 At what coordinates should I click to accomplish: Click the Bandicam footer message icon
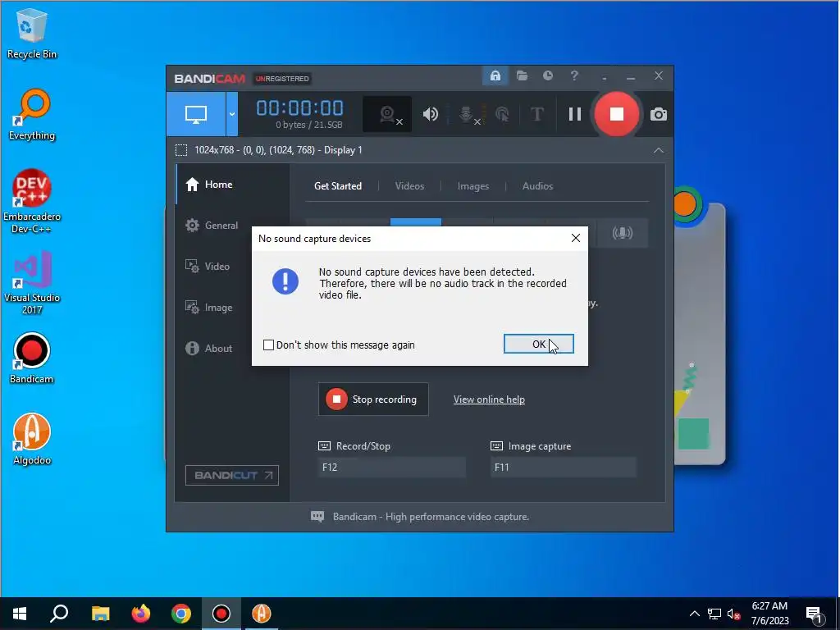click(x=317, y=517)
